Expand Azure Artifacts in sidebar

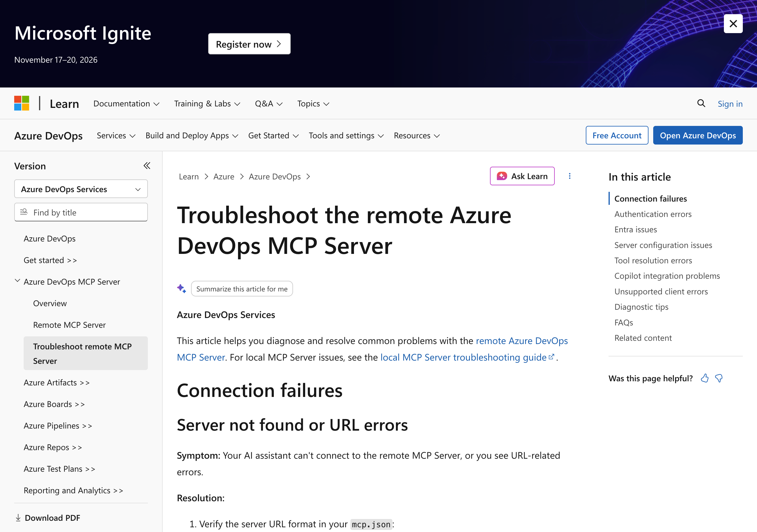point(57,383)
